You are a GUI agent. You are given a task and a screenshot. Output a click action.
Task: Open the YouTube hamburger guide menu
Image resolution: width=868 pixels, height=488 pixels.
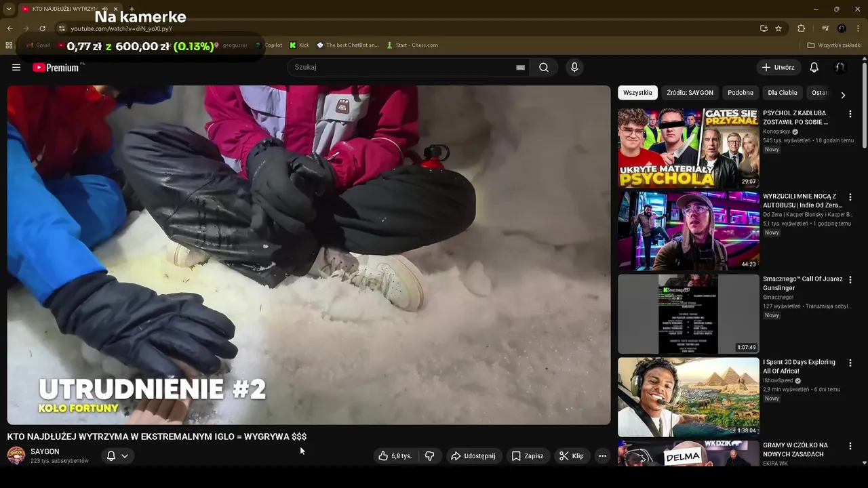pyautogui.click(x=16, y=67)
